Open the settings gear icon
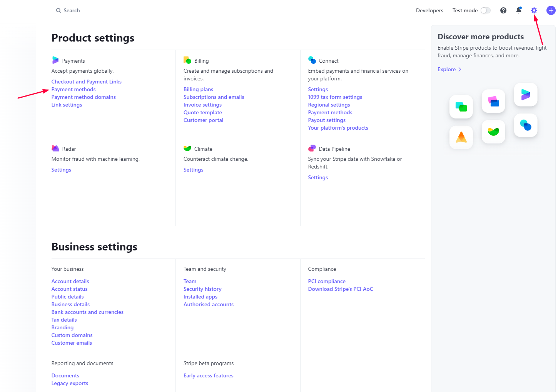The height and width of the screenshot is (392, 558). click(534, 10)
